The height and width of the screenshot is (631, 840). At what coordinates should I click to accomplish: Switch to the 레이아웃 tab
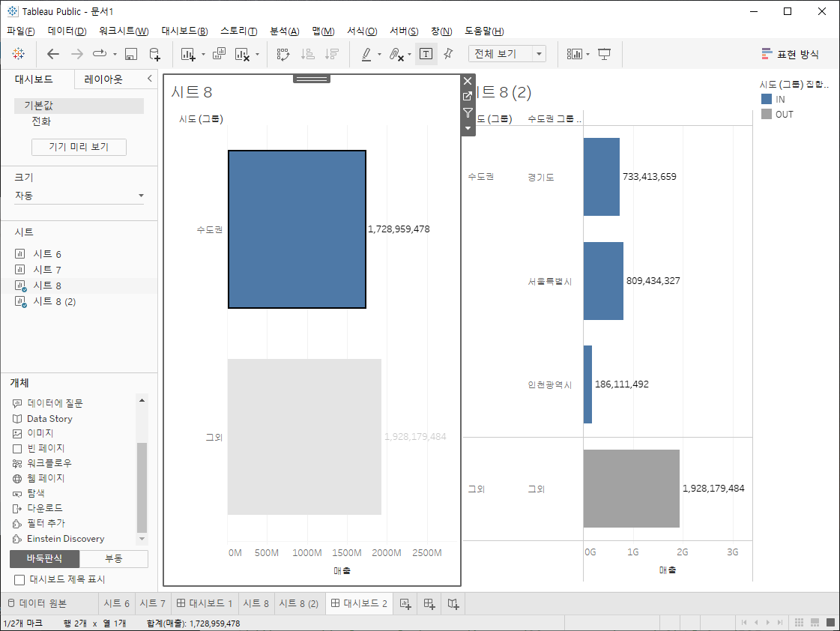[103, 79]
